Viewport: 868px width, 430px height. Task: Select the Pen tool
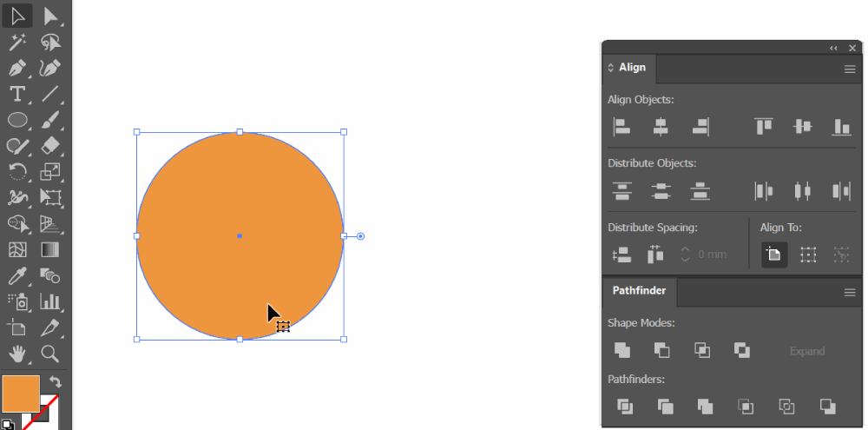[x=17, y=68]
